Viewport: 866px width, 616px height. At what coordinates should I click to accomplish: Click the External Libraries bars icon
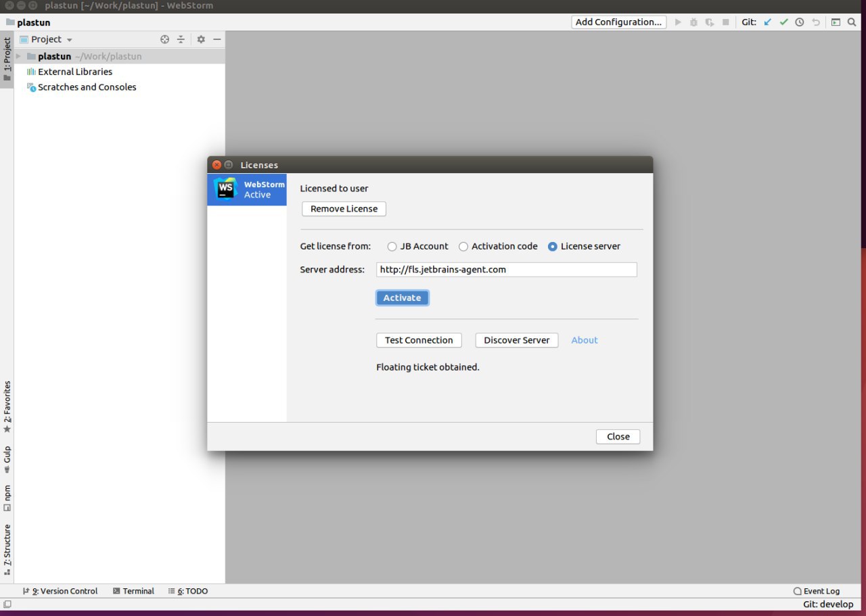[x=31, y=72]
